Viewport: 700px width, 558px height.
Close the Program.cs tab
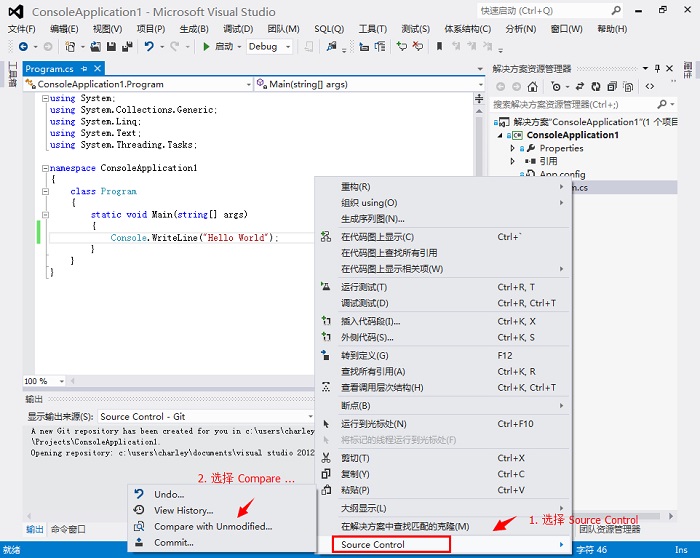pyautogui.click(x=97, y=68)
